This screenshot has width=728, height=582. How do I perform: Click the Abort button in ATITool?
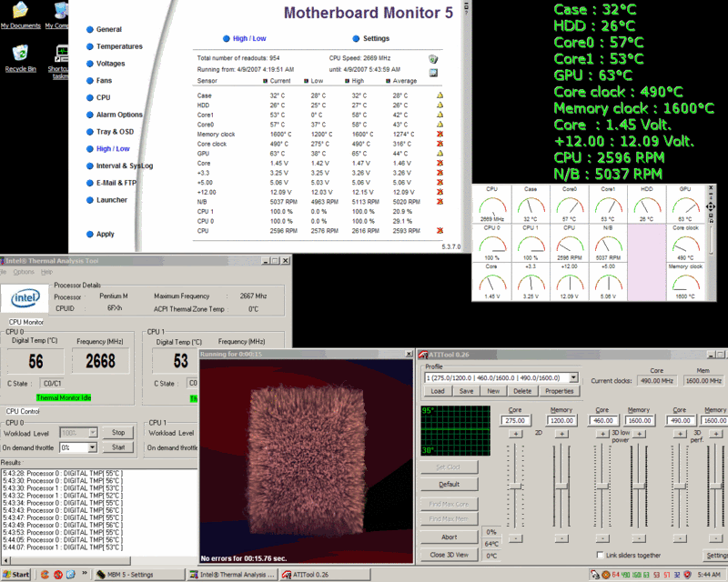point(449,537)
